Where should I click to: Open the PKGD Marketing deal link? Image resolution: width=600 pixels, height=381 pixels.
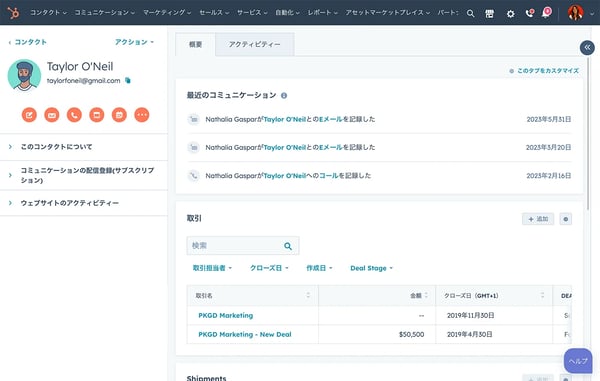point(226,316)
